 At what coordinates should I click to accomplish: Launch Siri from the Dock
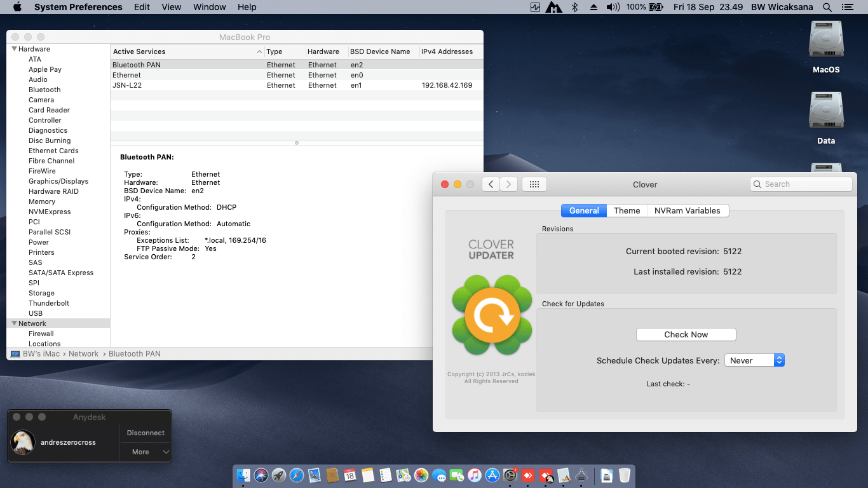point(261,475)
